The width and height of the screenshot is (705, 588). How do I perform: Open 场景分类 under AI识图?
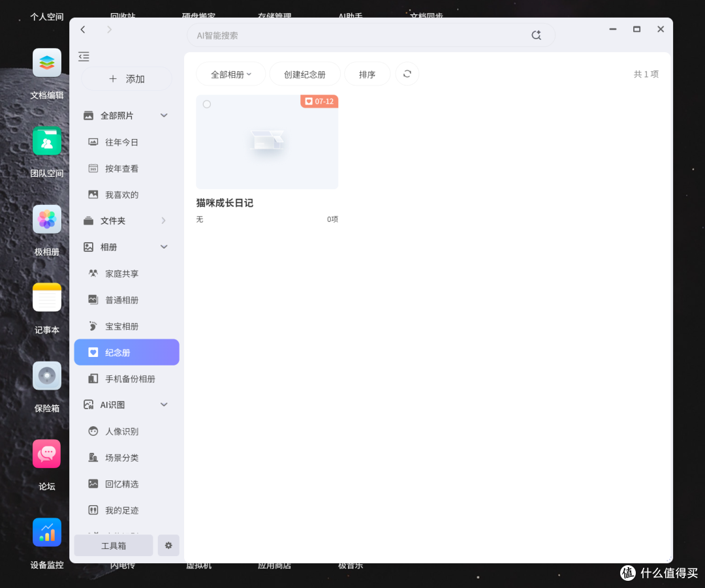tap(127, 457)
